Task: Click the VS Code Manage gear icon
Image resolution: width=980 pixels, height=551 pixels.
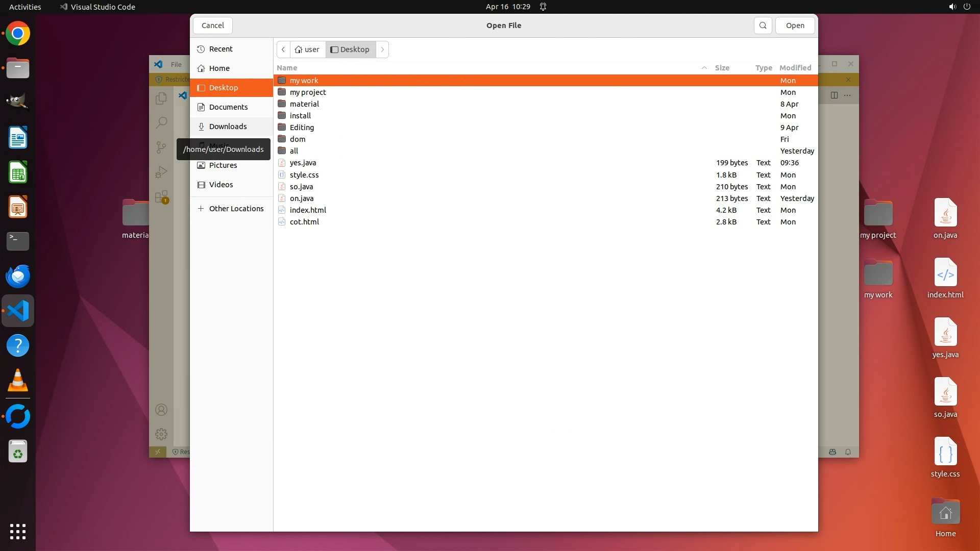Action: pos(161,434)
